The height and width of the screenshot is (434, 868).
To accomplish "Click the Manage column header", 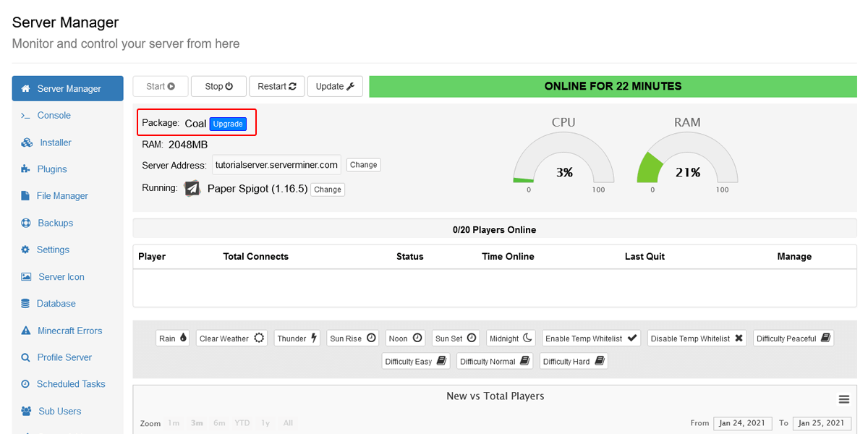I will (x=794, y=256).
